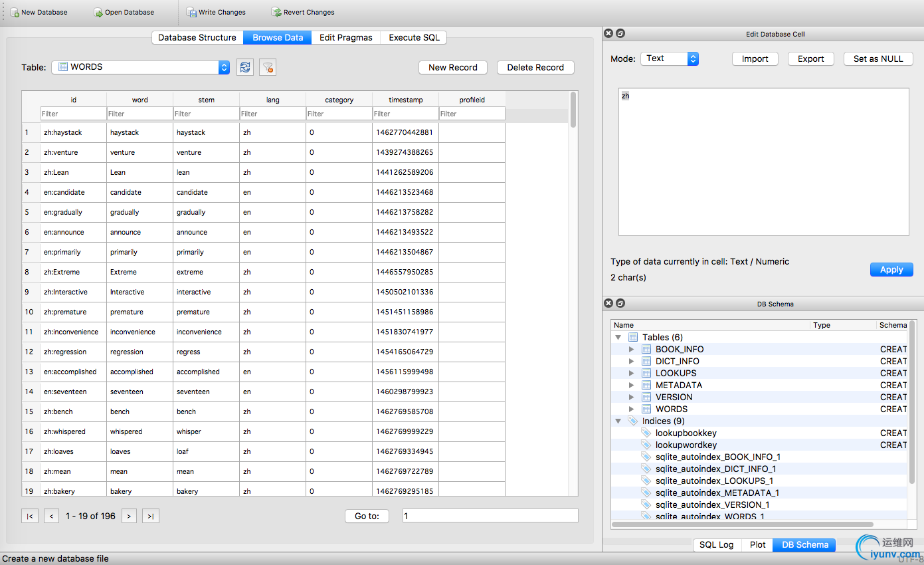The height and width of the screenshot is (565, 924).
Task: Click the New Record button
Action: (x=453, y=67)
